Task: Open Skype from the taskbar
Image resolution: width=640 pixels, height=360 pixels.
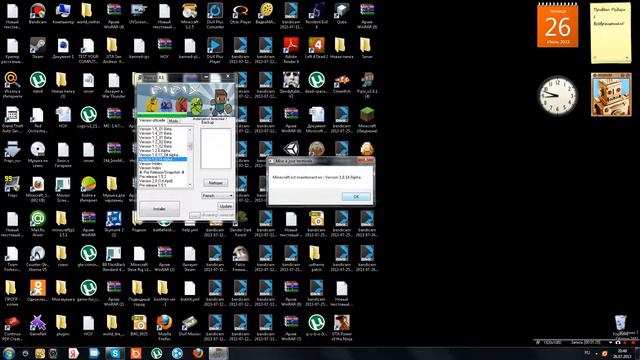Action: tap(115, 353)
